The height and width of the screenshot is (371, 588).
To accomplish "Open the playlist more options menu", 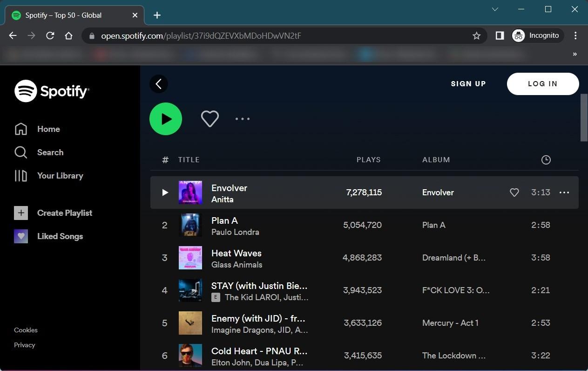I will click(x=242, y=118).
